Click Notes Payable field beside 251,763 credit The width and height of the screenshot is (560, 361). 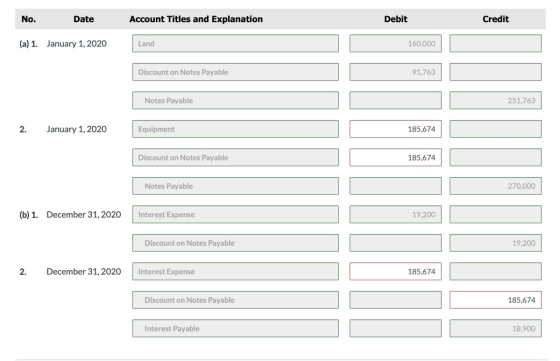click(235, 101)
